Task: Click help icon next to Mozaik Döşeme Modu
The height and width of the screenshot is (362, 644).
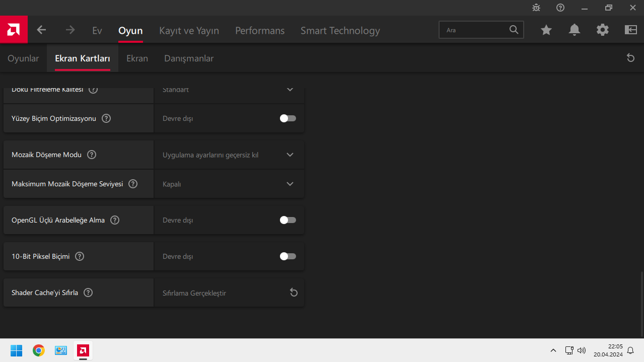Action: [92, 155]
